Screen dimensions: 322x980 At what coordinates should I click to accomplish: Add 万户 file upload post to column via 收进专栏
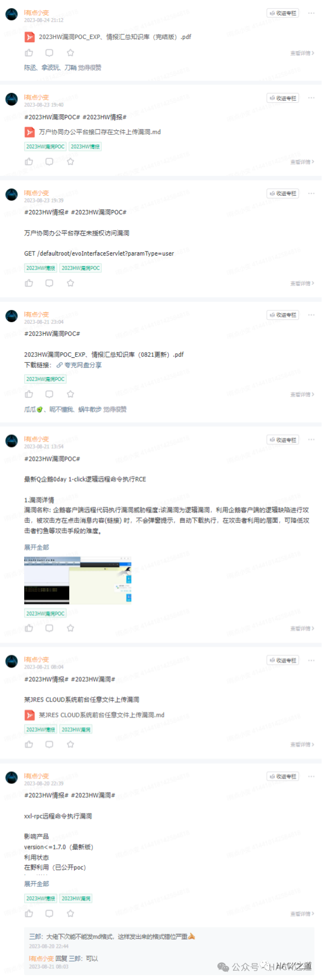(x=283, y=98)
